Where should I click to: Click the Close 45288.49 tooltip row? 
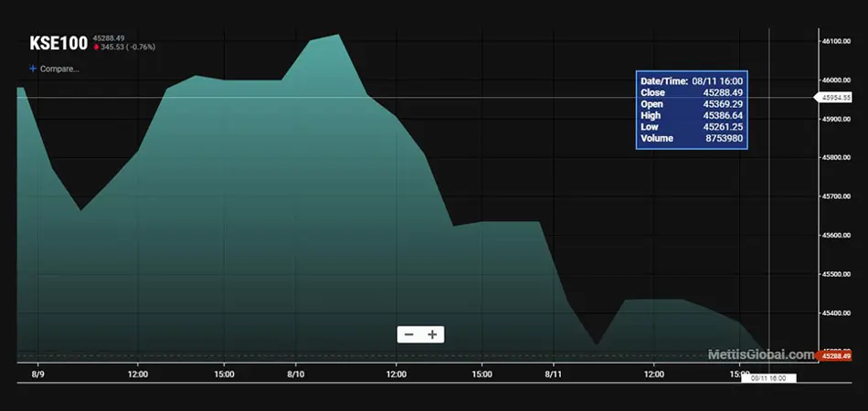pyautogui.click(x=692, y=92)
